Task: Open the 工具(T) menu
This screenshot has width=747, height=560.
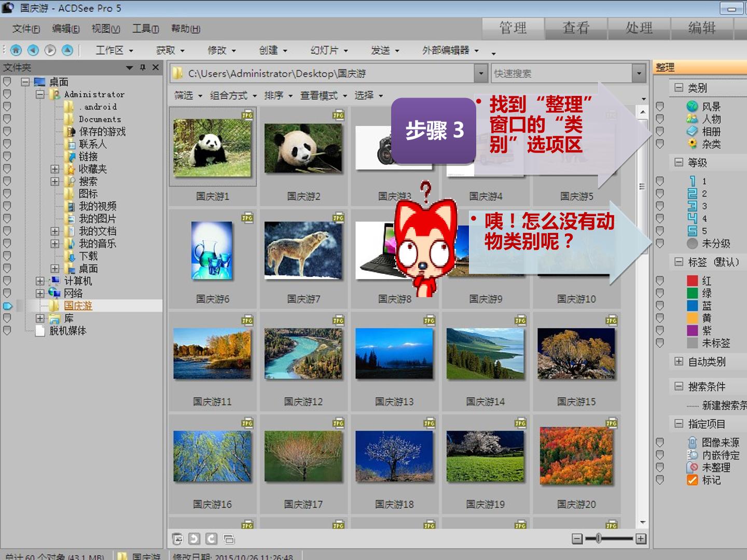Action: tap(145, 29)
